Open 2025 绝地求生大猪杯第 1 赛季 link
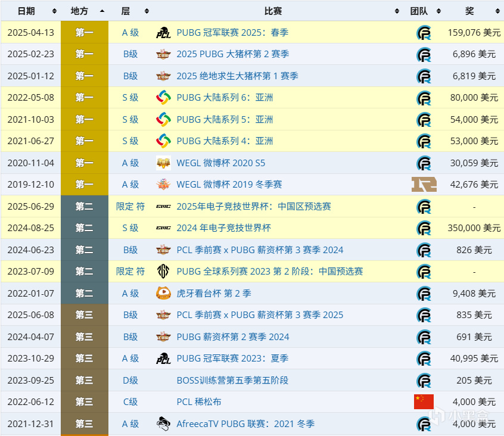504x436 pixels. coord(237,76)
